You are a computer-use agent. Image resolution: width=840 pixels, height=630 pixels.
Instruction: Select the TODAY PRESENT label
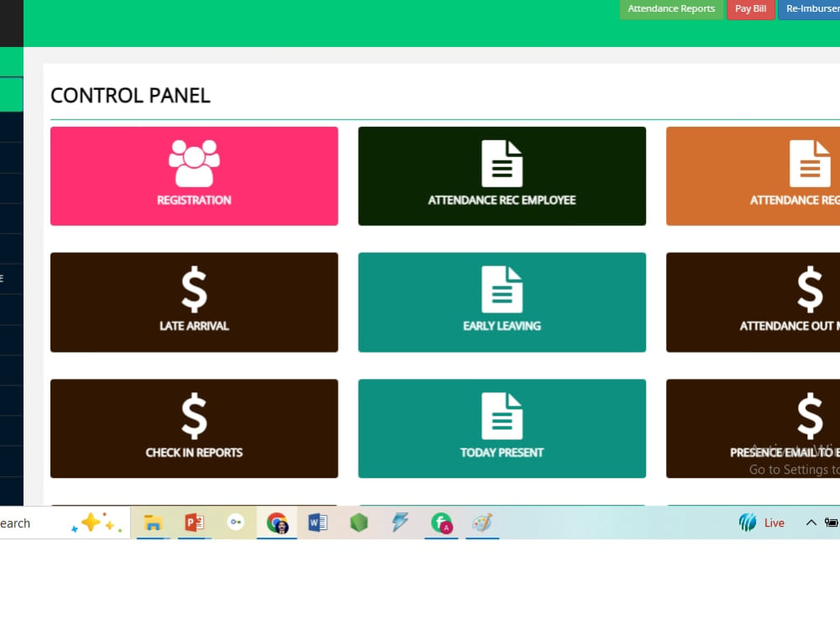click(x=502, y=453)
